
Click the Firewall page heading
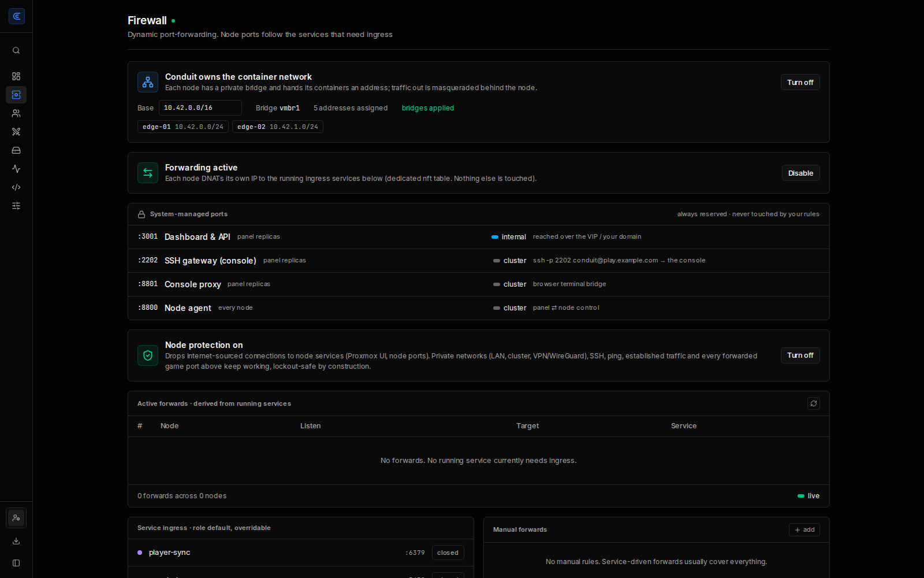[x=147, y=20]
